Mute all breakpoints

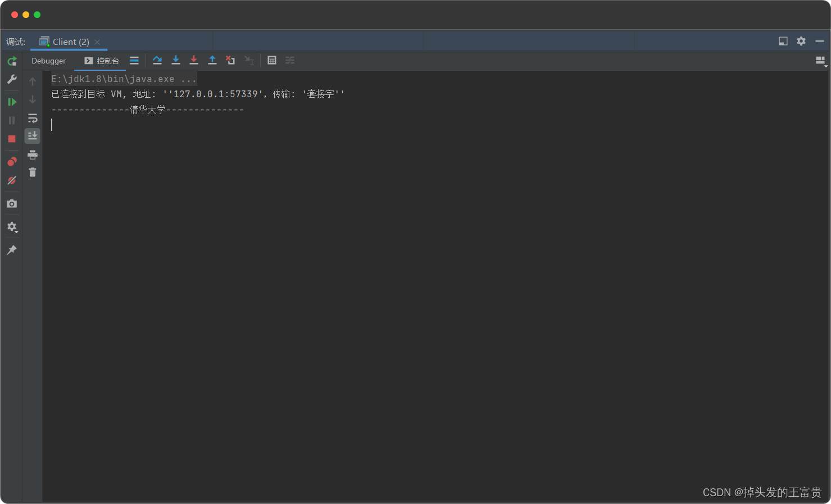point(12,180)
